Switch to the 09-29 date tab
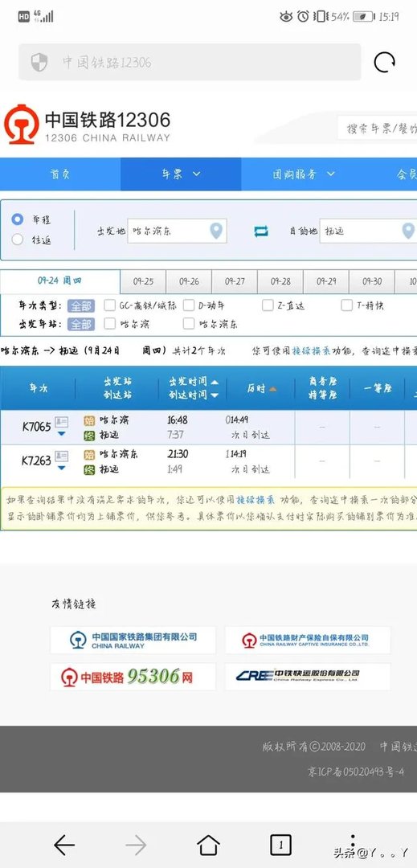 [x=326, y=281]
